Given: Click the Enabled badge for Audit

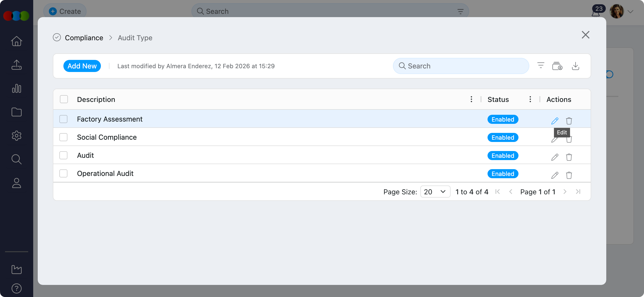Looking at the screenshot, I should (x=503, y=156).
